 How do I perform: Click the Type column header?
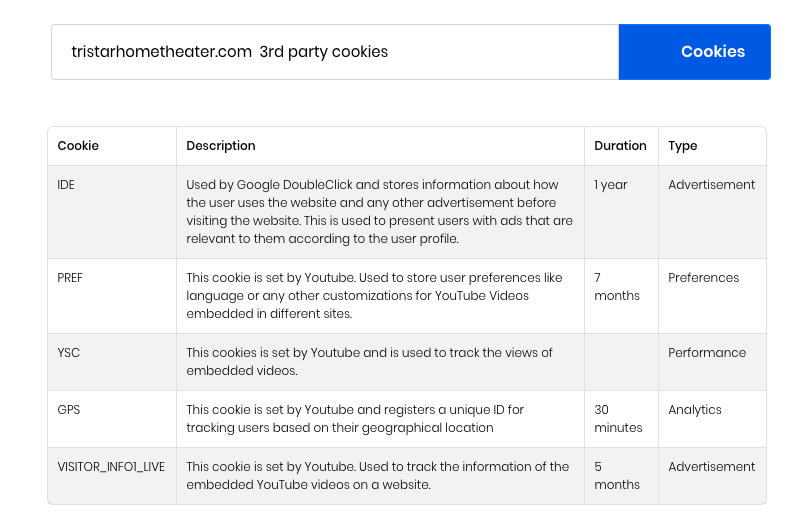coord(712,146)
